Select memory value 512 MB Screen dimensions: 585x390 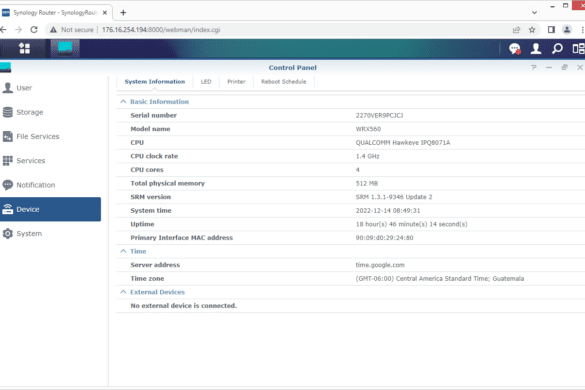click(x=366, y=183)
